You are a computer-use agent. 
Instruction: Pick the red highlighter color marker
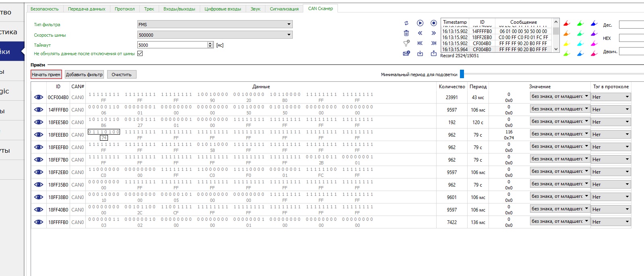[567, 23]
